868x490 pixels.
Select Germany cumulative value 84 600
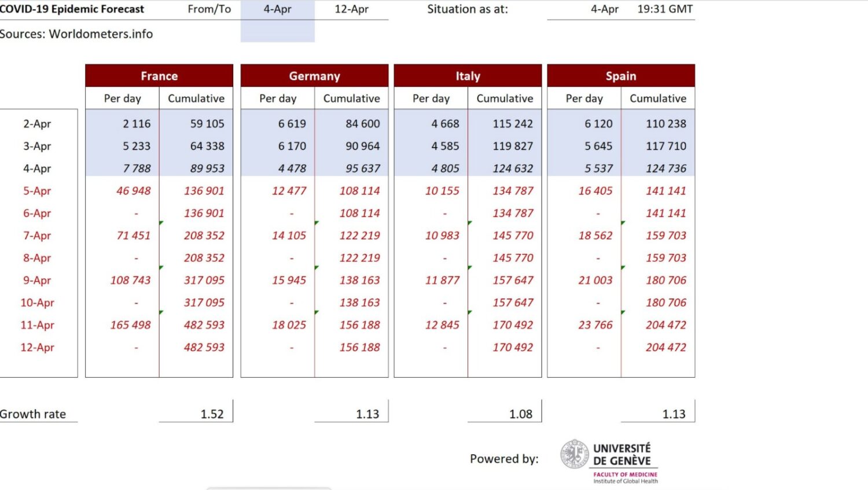[x=362, y=124]
